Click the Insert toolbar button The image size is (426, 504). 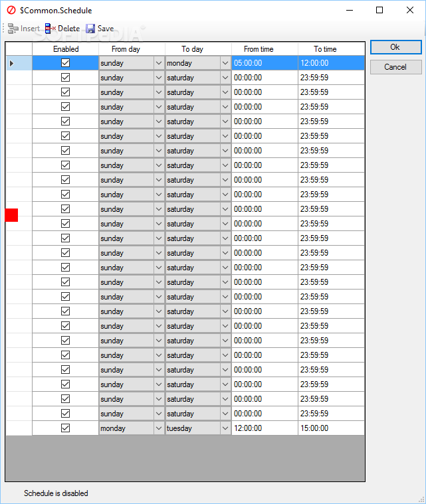click(24, 29)
